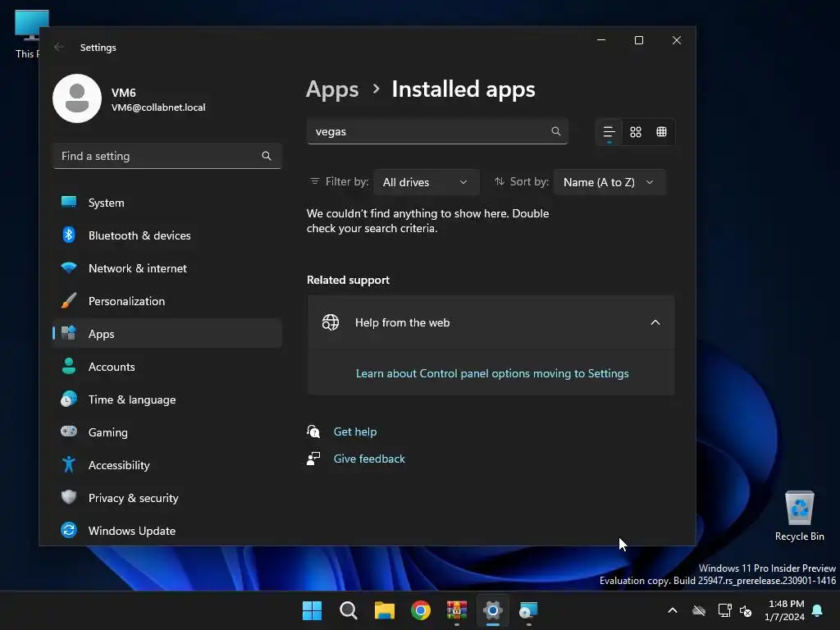Go back using the Settings back arrow
Screen dimensions: 840x630
tap(59, 47)
